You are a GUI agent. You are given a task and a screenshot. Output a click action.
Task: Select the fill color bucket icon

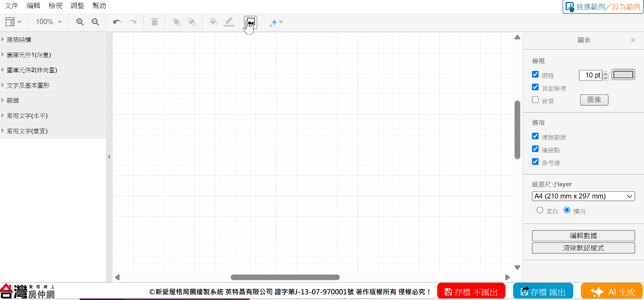tap(214, 22)
